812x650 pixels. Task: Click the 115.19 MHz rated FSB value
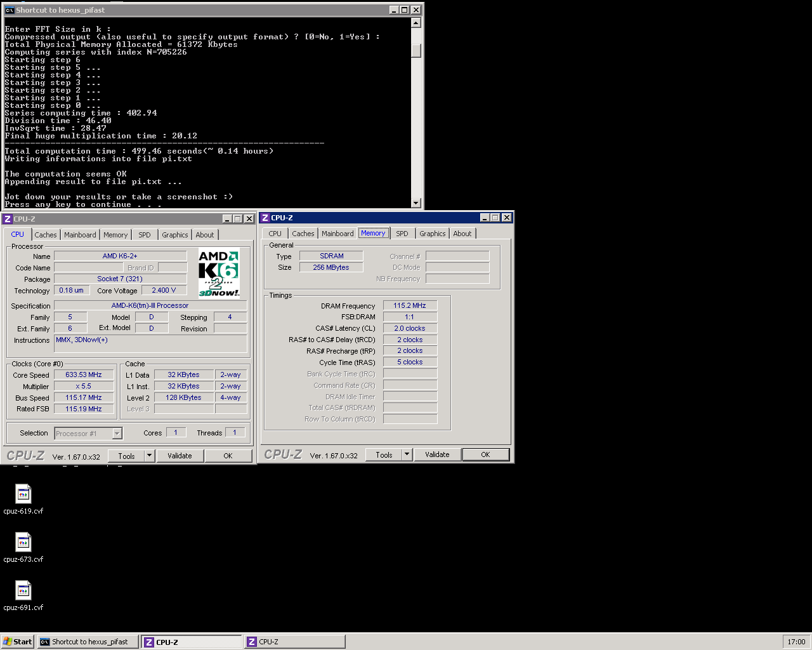click(x=84, y=409)
